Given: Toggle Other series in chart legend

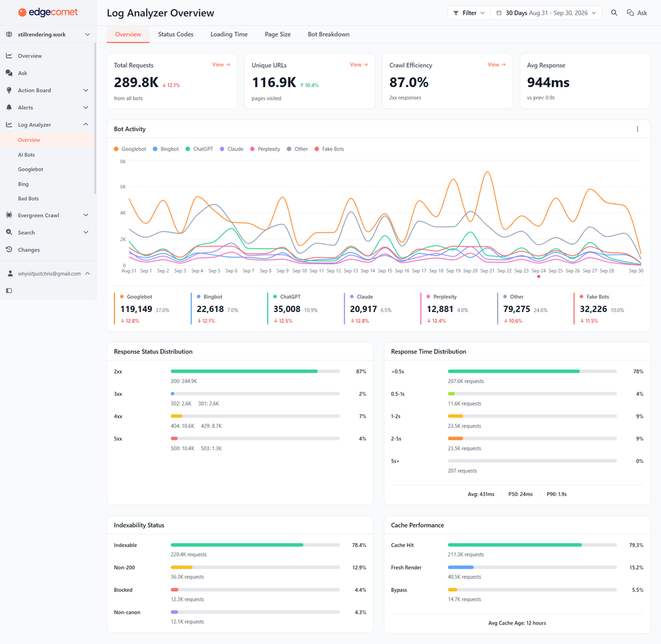Looking at the screenshot, I should pyautogui.click(x=297, y=149).
